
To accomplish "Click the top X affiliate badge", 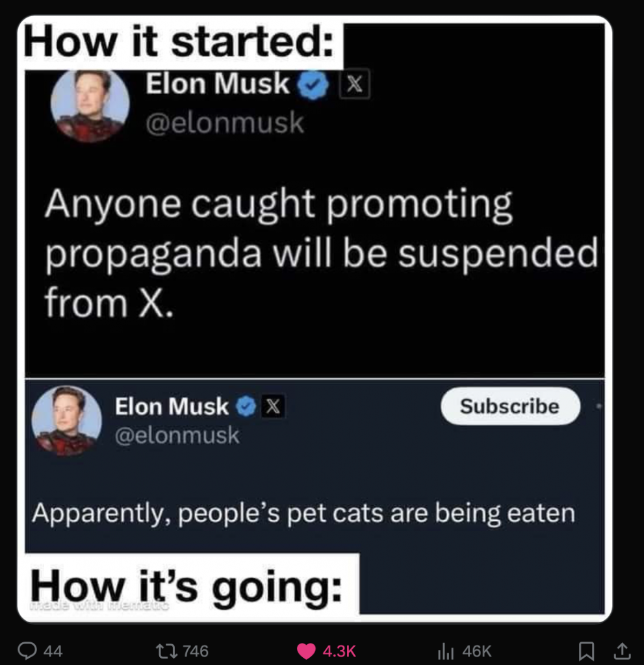I will click(x=354, y=84).
